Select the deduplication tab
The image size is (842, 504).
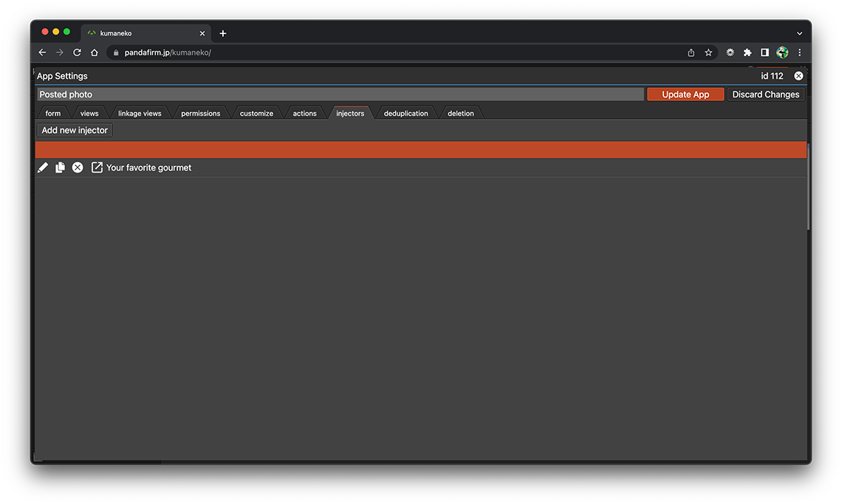(405, 114)
